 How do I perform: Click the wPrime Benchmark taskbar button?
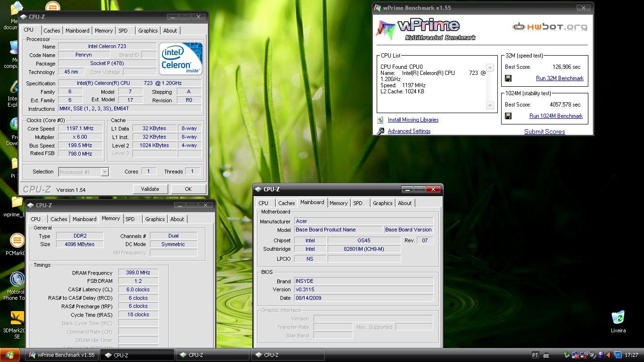[62, 355]
